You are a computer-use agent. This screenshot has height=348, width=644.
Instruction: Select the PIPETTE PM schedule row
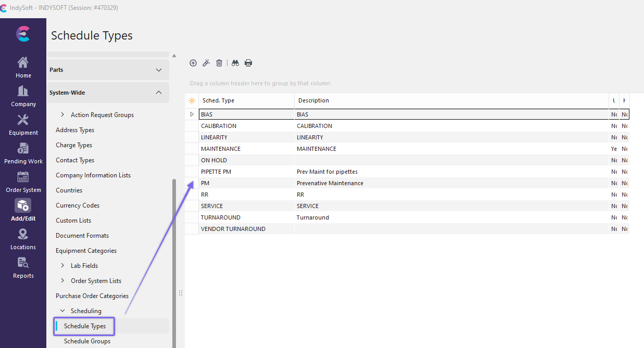click(x=216, y=172)
